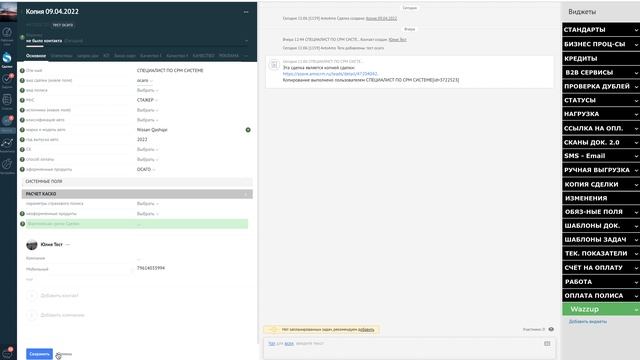The image size is (640, 360).
Task: Click the icon at right of message input
Action: click(x=547, y=344)
